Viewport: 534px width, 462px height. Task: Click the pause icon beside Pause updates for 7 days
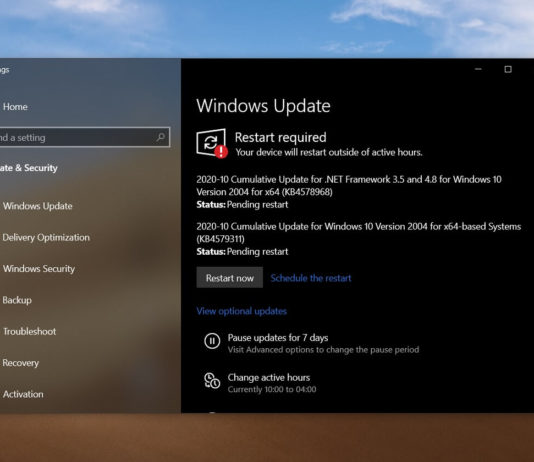pos(212,341)
